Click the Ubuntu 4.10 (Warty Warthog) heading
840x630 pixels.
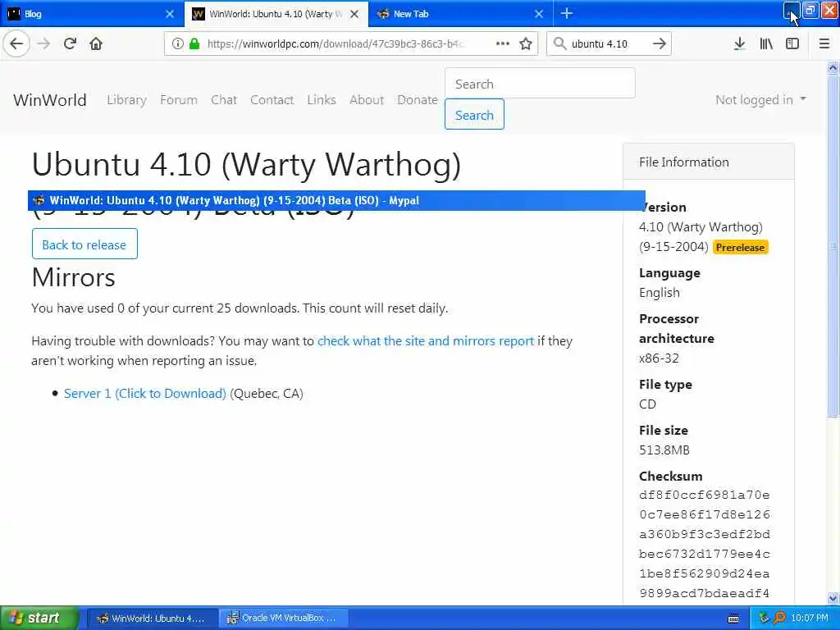[246, 164]
